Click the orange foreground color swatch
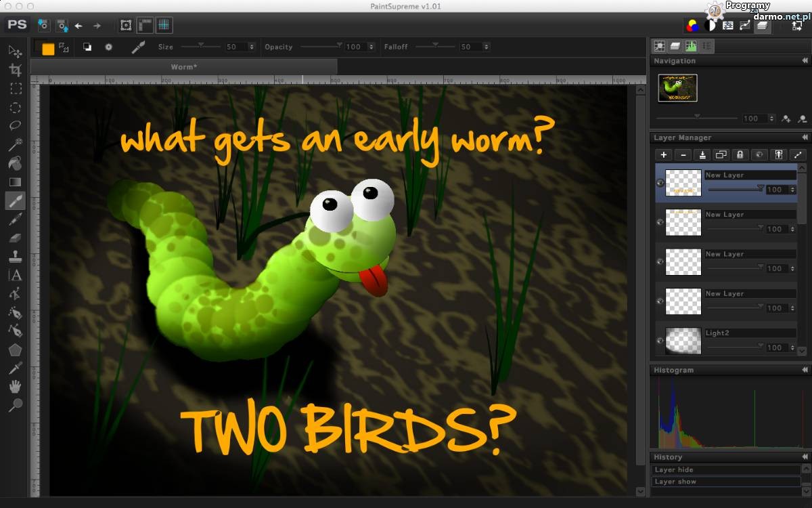This screenshot has width=812, height=508. pos(47,49)
